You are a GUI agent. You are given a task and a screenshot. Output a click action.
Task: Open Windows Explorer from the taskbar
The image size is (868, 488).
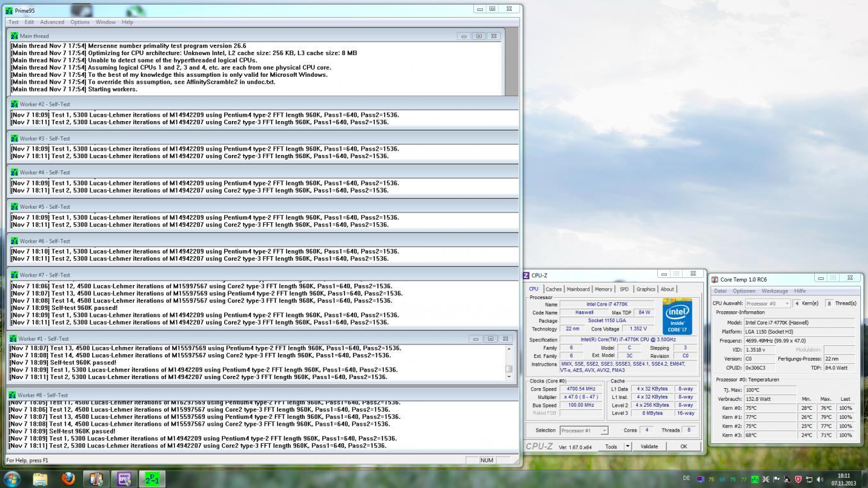[40, 479]
